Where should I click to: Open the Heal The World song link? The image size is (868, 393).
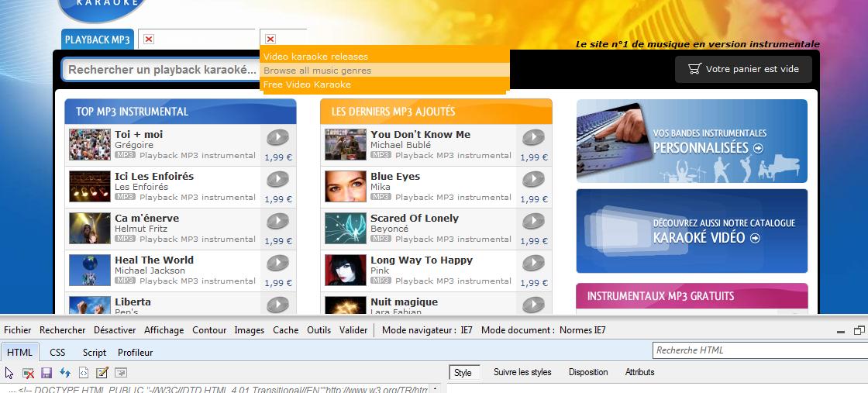click(x=154, y=260)
